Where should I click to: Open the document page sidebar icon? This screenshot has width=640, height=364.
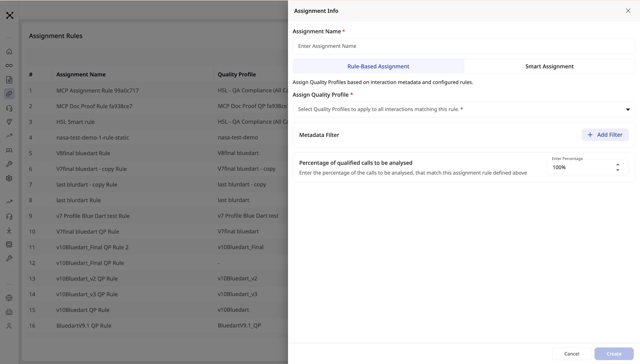click(9, 80)
